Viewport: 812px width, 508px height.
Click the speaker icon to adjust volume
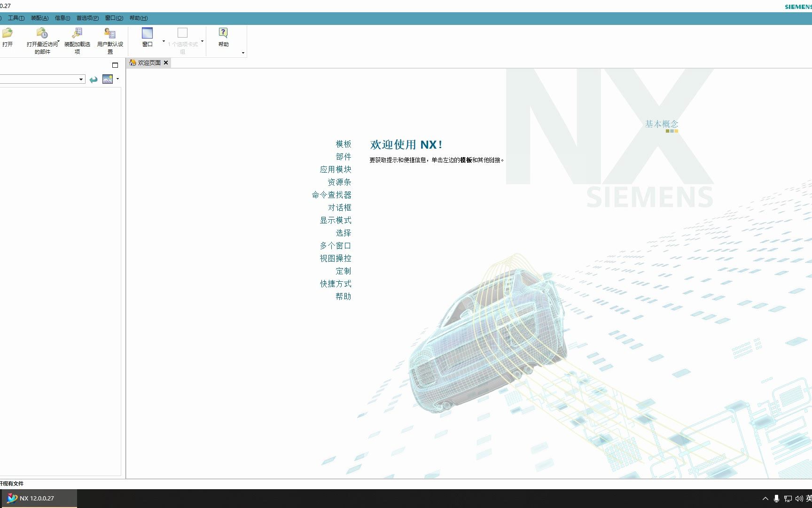point(799,498)
